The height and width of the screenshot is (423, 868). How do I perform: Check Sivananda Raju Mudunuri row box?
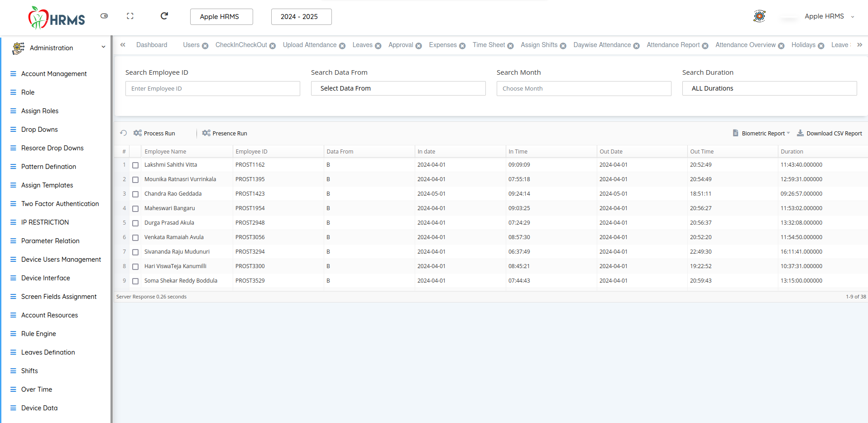(x=135, y=252)
